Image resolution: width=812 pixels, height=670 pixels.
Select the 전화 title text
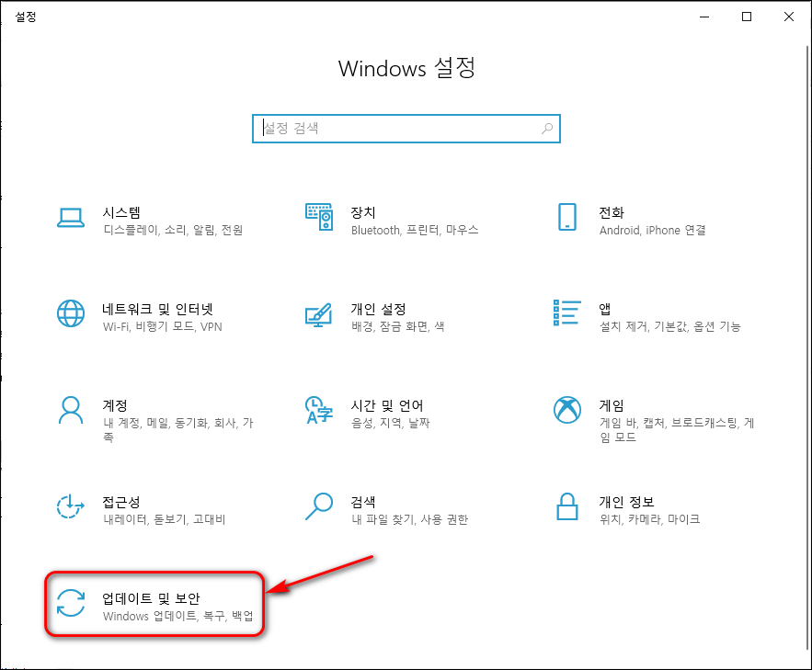612,212
